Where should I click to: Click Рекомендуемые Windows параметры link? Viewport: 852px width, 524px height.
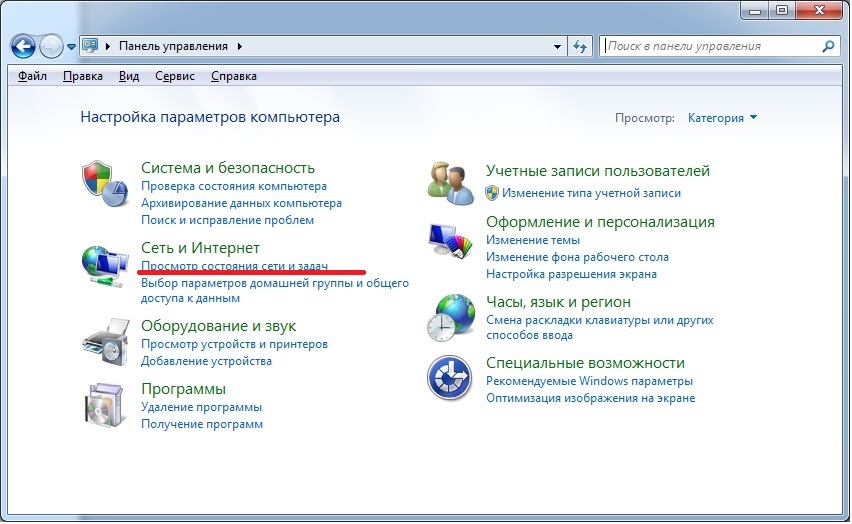coord(589,381)
